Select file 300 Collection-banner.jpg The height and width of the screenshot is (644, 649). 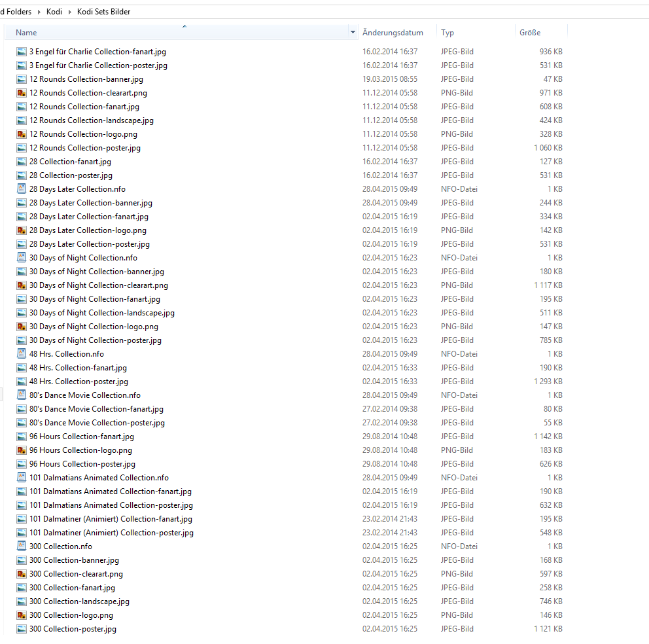tap(74, 560)
